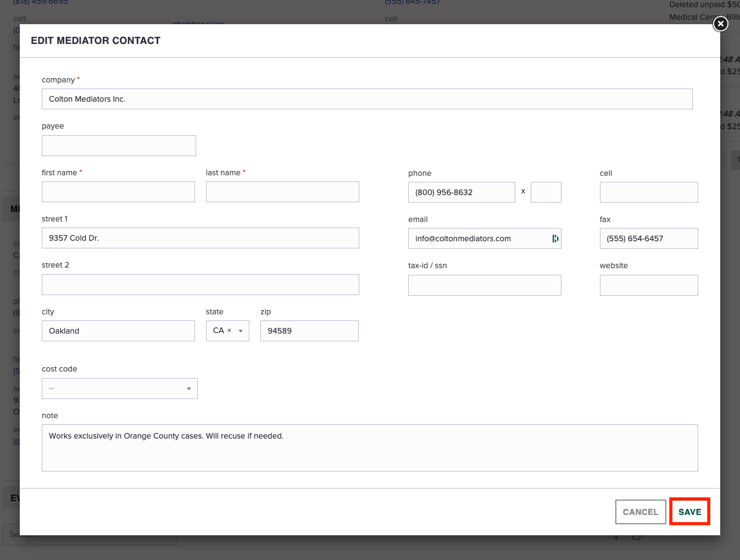This screenshot has height=560, width=740.
Task: Edit the fax number field
Action: pos(649,239)
